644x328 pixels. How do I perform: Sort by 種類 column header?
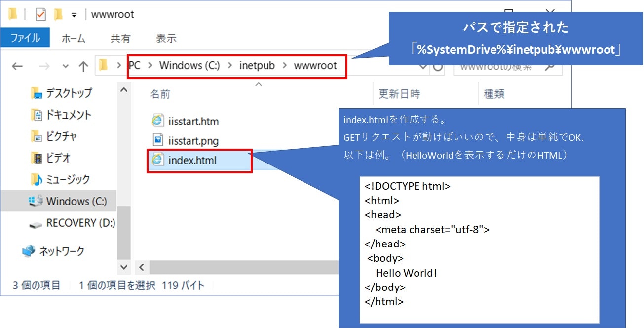click(494, 94)
